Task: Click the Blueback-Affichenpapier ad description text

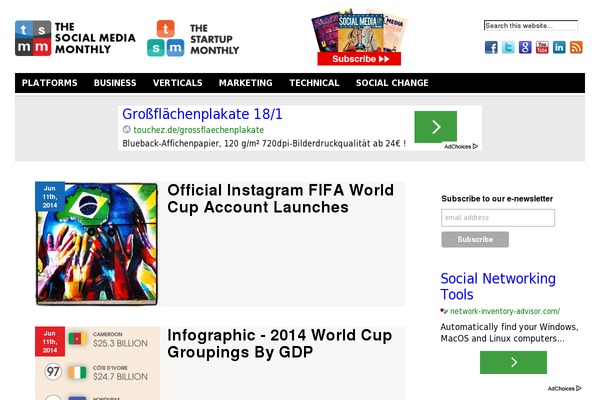Action: click(264, 144)
